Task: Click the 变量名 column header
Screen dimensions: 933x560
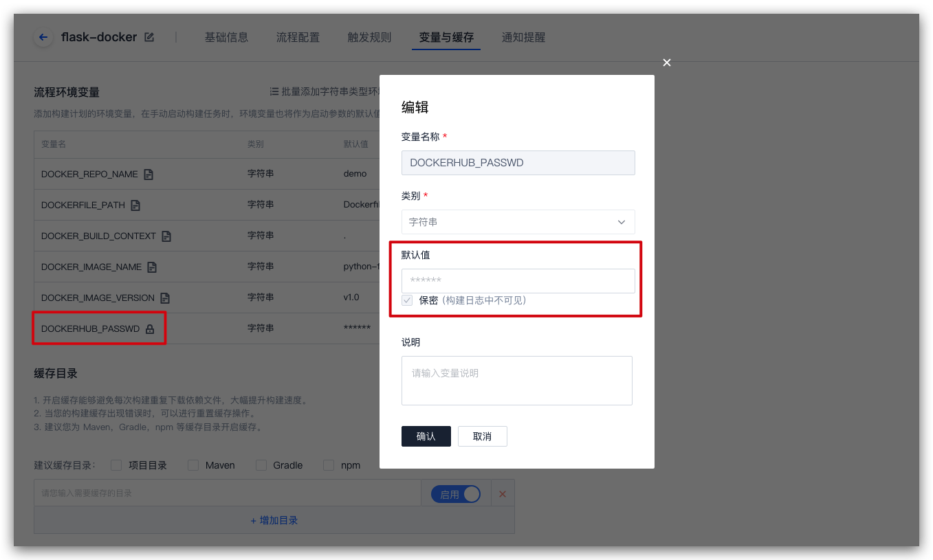Action: point(54,144)
